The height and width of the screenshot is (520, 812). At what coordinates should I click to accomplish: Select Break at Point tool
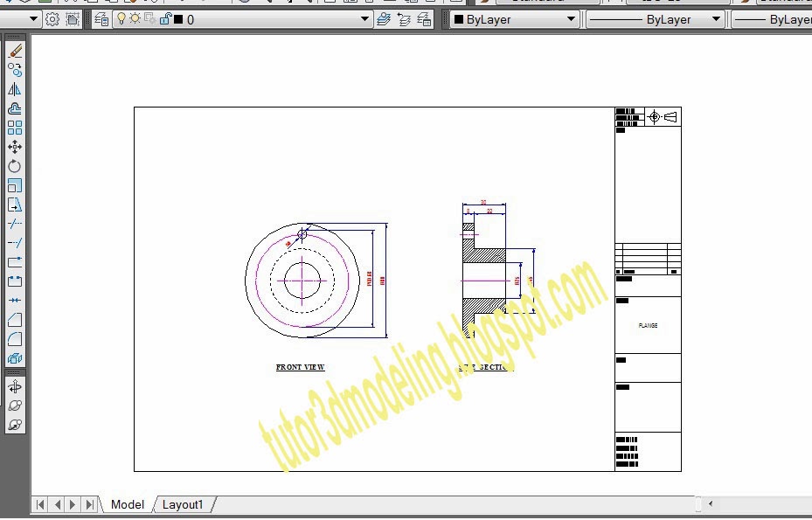coord(15,262)
